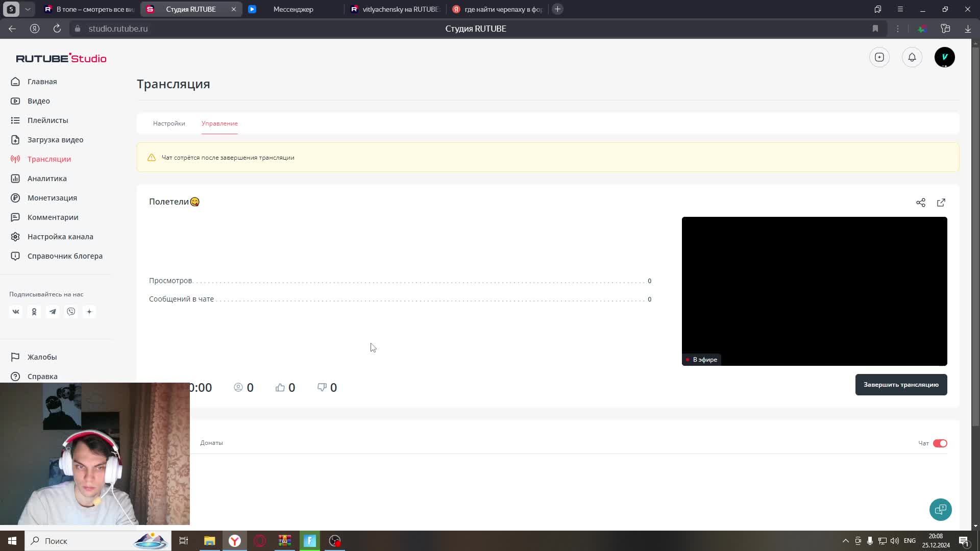Switch to the Настройки tab
The height and width of the screenshot is (551, 980).
point(169,123)
